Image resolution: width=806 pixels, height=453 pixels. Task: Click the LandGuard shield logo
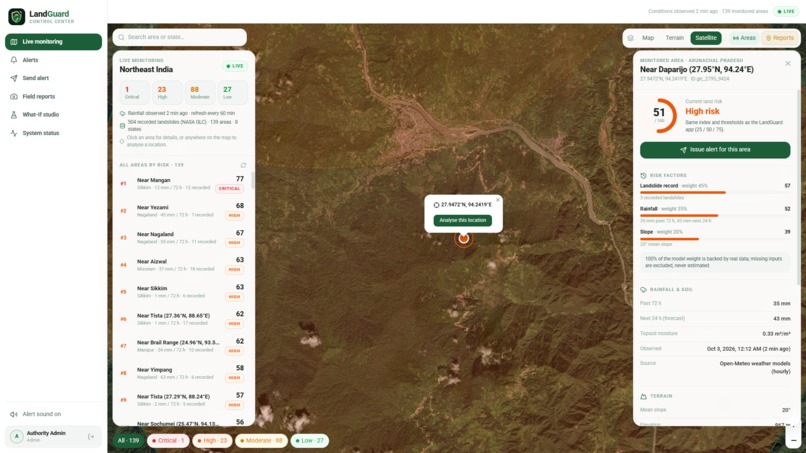pyautogui.click(x=16, y=16)
